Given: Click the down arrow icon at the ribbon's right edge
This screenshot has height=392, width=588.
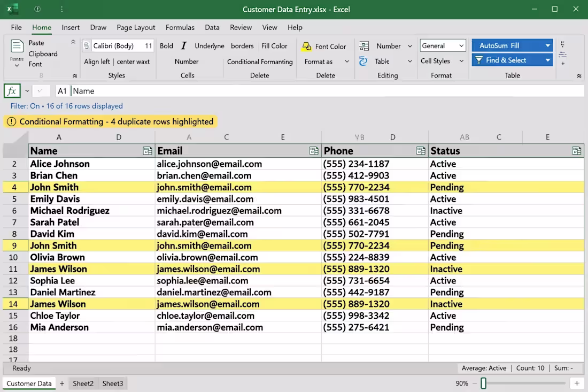Looking at the screenshot, I should point(563,64).
